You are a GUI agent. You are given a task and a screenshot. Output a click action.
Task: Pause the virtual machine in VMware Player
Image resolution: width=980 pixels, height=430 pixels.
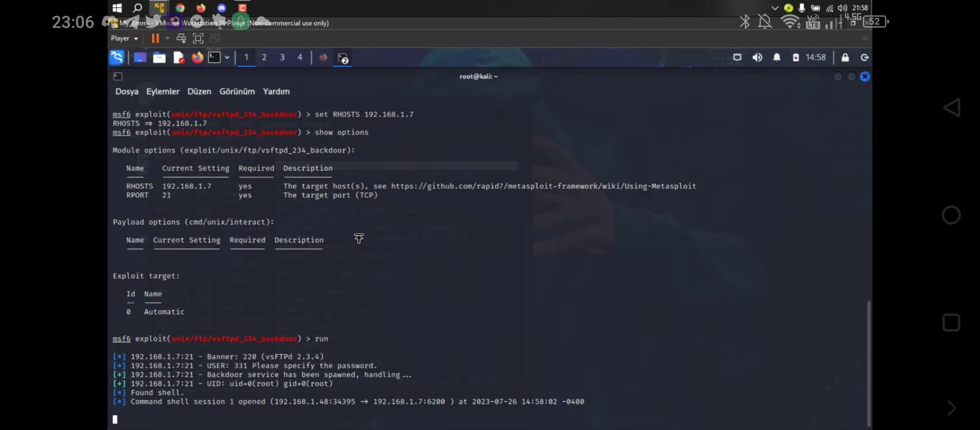coord(156,38)
